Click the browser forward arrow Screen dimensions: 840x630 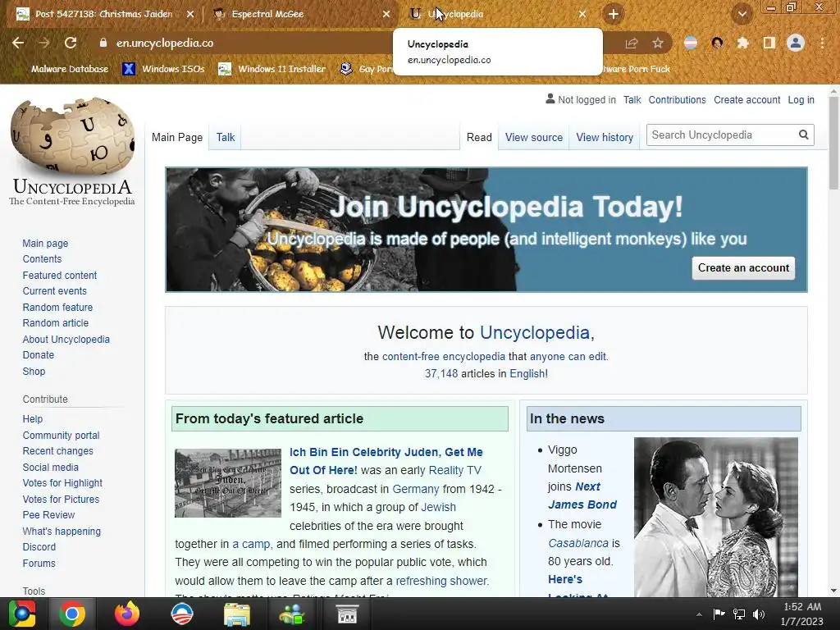coord(44,43)
